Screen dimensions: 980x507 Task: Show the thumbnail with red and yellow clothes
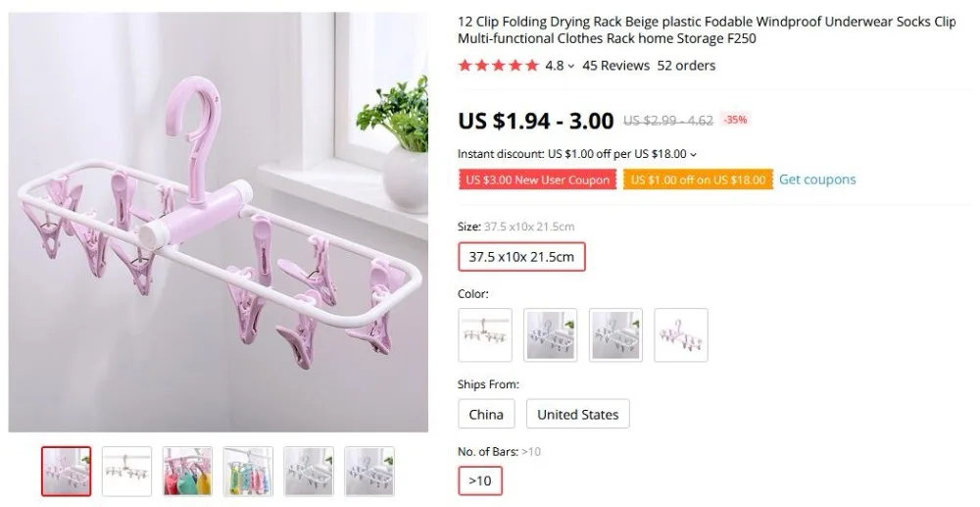187,472
